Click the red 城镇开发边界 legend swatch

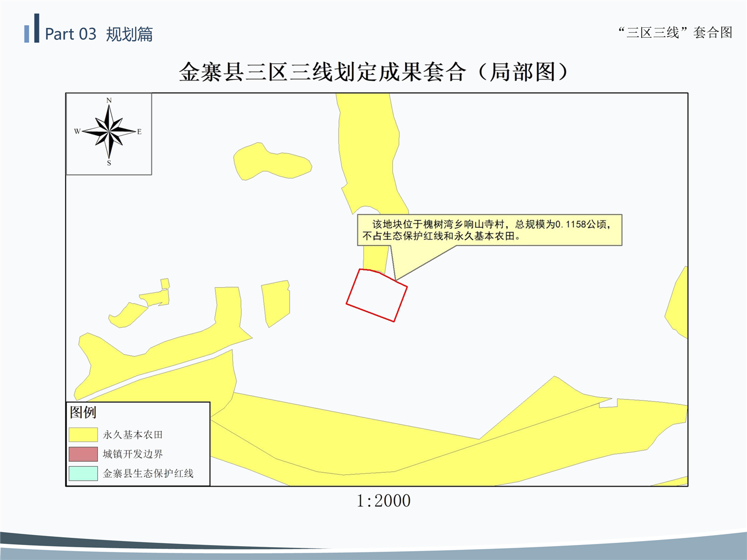point(83,454)
